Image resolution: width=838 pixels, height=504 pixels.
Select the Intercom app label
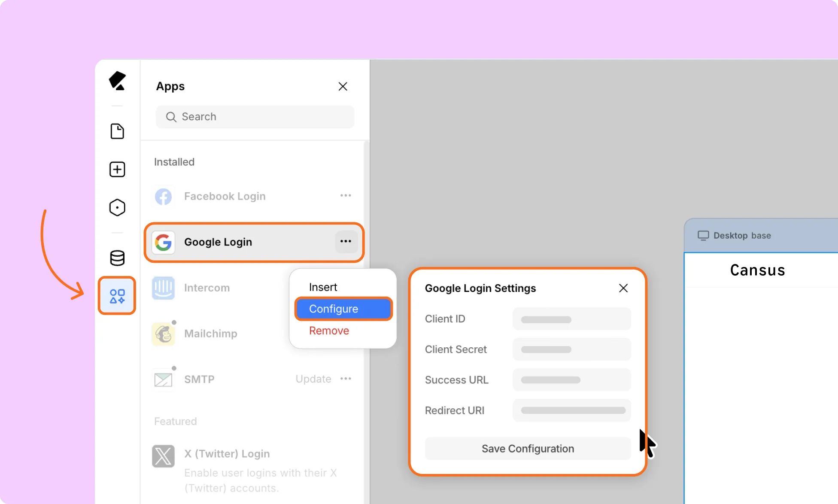207,288
